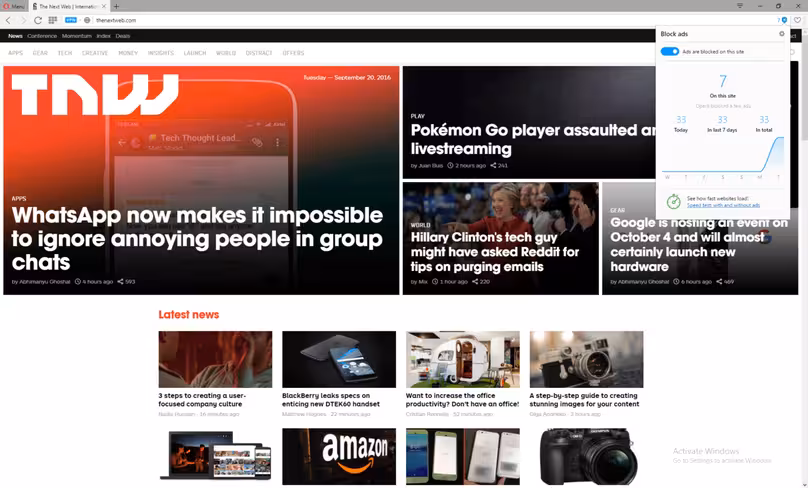Open the MONEY section
808x488 pixels.
(x=128, y=53)
